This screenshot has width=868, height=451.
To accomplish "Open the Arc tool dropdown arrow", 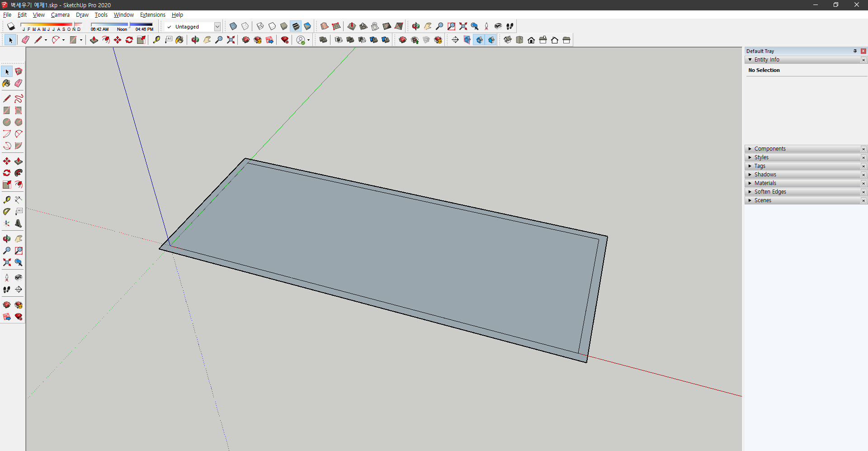I will pos(63,40).
